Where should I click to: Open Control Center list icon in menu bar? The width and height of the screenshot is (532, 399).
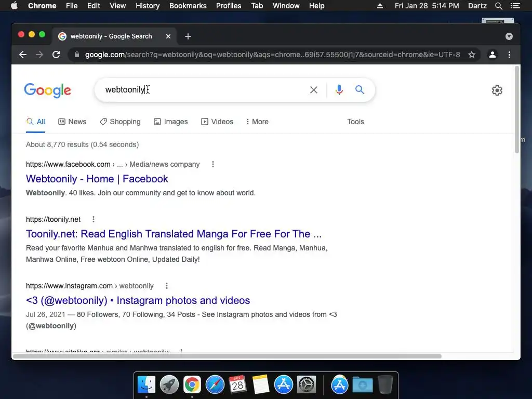point(515,6)
